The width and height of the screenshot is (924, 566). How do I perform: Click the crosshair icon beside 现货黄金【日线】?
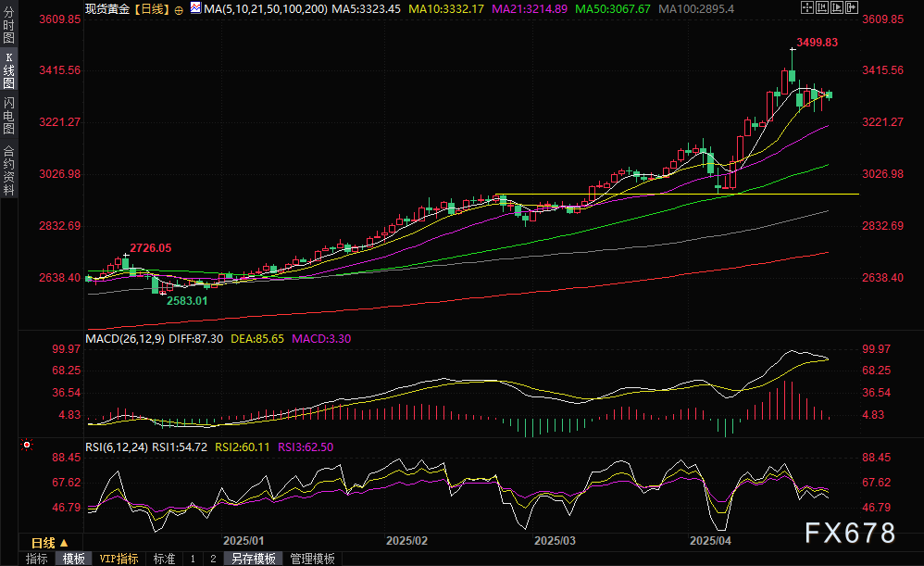tap(178, 8)
